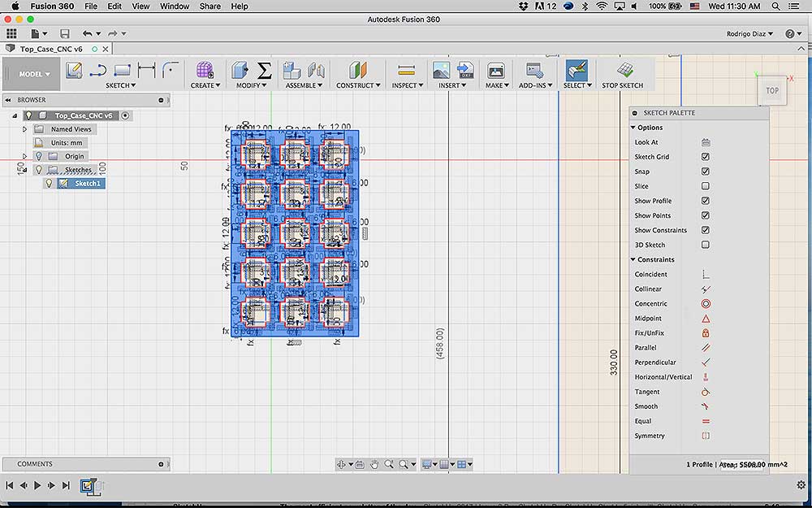Enable the Slice checkbox
This screenshot has height=508, width=812.
point(706,186)
